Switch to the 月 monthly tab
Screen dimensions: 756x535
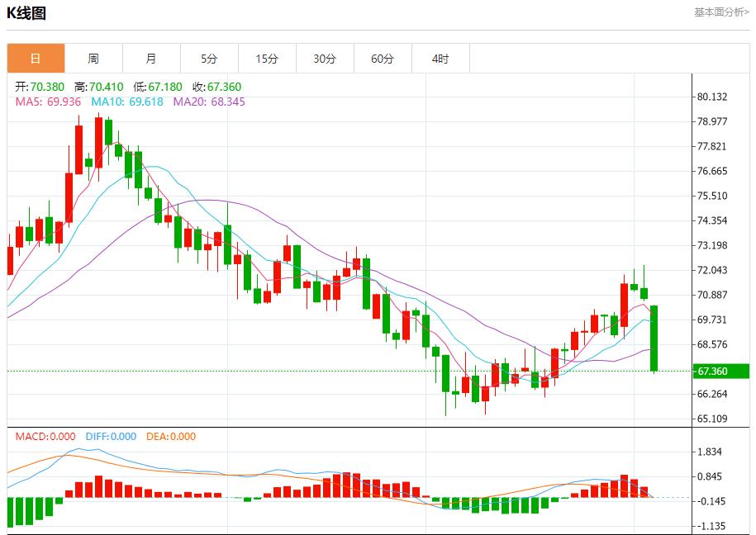(x=151, y=59)
